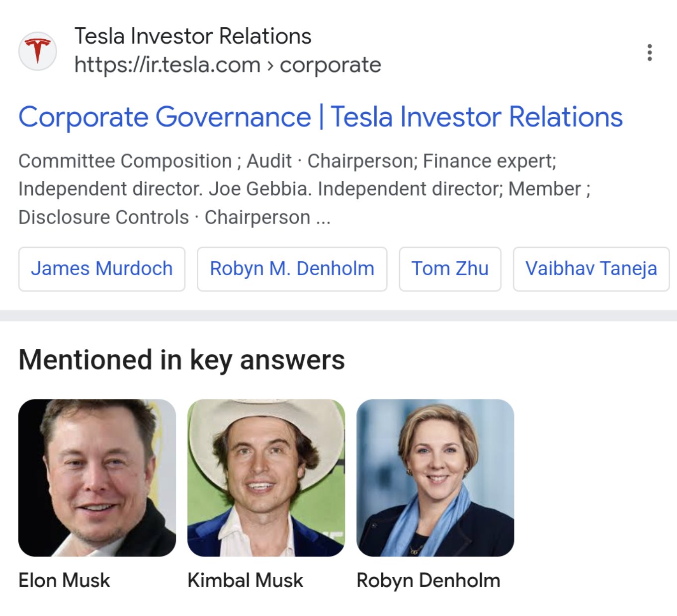Tap the Tom Zhu chip
The width and height of the screenshot is (677, 616).
(450, 269)
